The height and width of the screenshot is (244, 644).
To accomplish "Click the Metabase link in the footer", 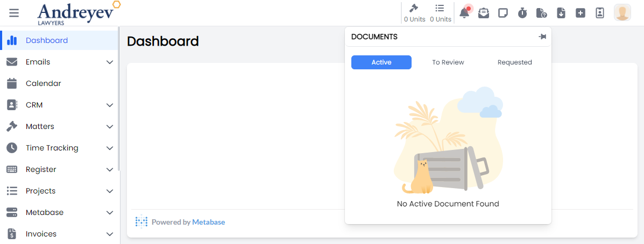I will 208,222.
